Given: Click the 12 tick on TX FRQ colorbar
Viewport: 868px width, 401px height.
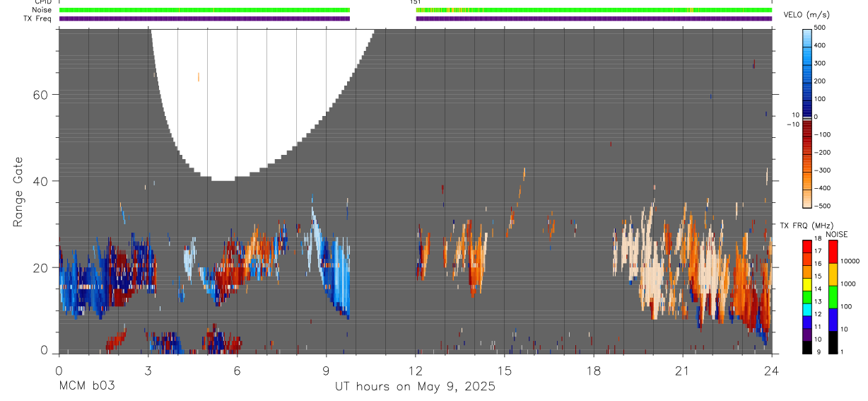Looking at the screenshot, I should click(817, 314).
